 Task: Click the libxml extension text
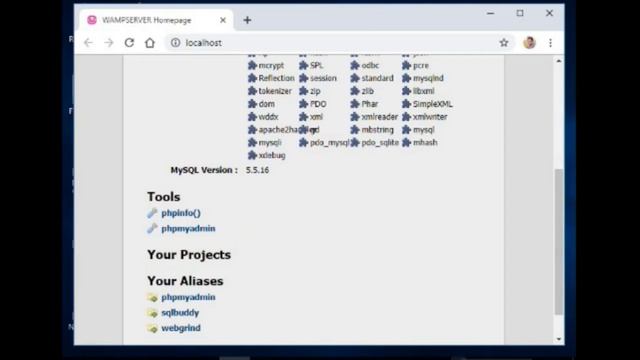[424, 91]
